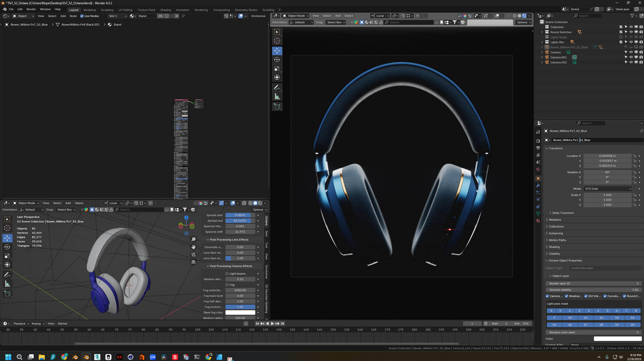Open the Render properties tab icon
Viewport: 644px width, 361px height.
(x=538, y=141)
